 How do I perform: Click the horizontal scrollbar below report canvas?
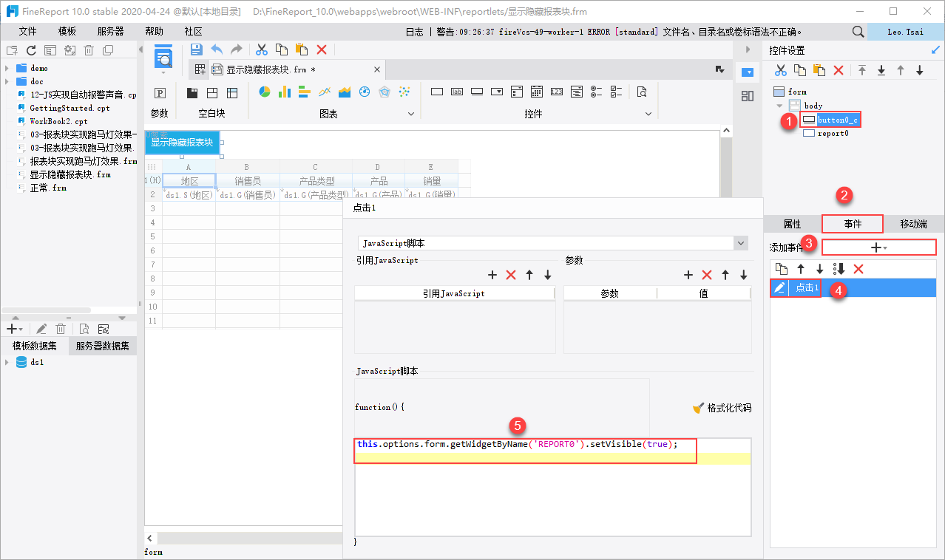250,539
